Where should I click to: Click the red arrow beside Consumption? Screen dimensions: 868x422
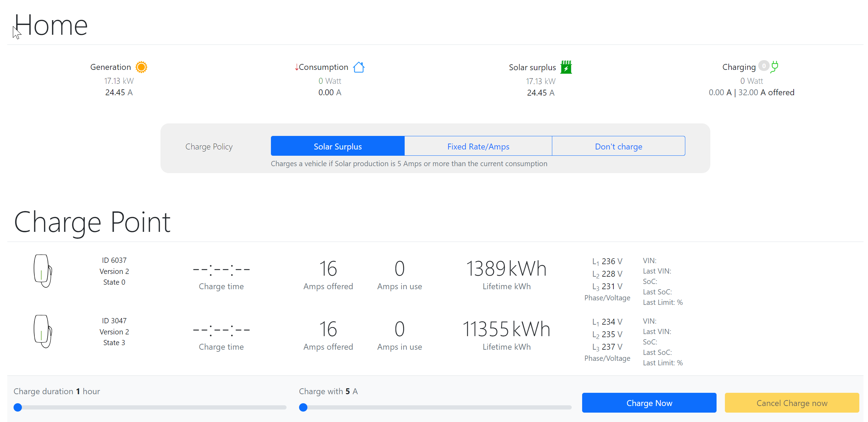click(297, 67)
